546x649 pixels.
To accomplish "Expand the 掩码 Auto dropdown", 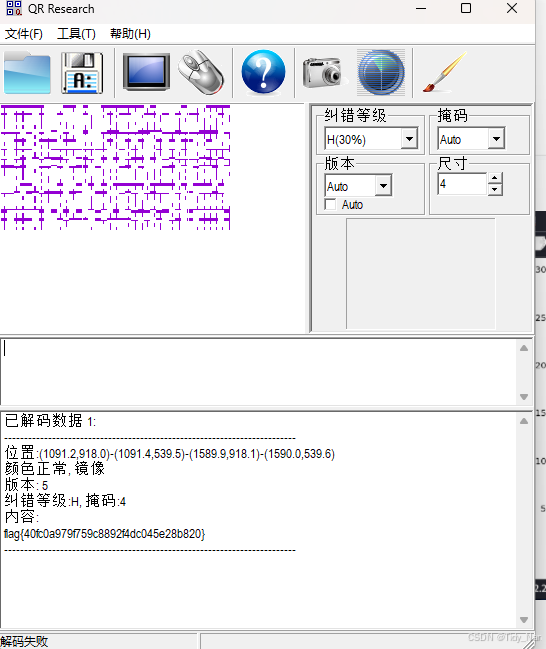I will tap(496, 139).
